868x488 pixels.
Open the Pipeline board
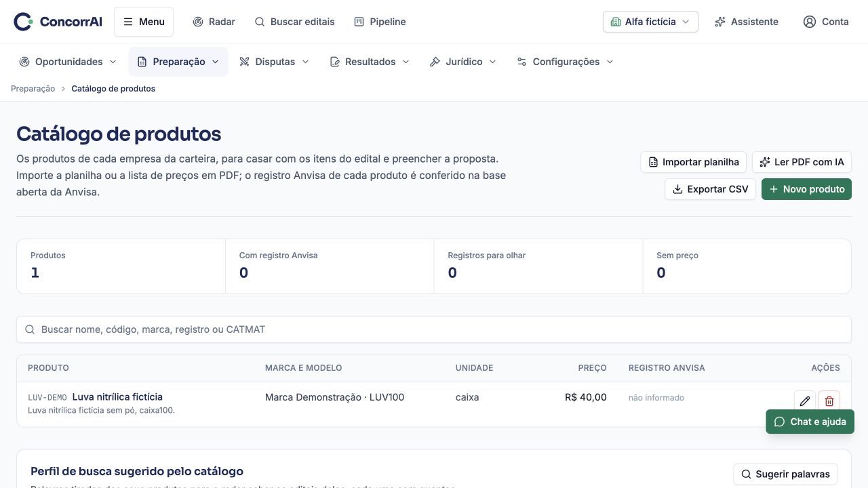click(x=380, y=22)
